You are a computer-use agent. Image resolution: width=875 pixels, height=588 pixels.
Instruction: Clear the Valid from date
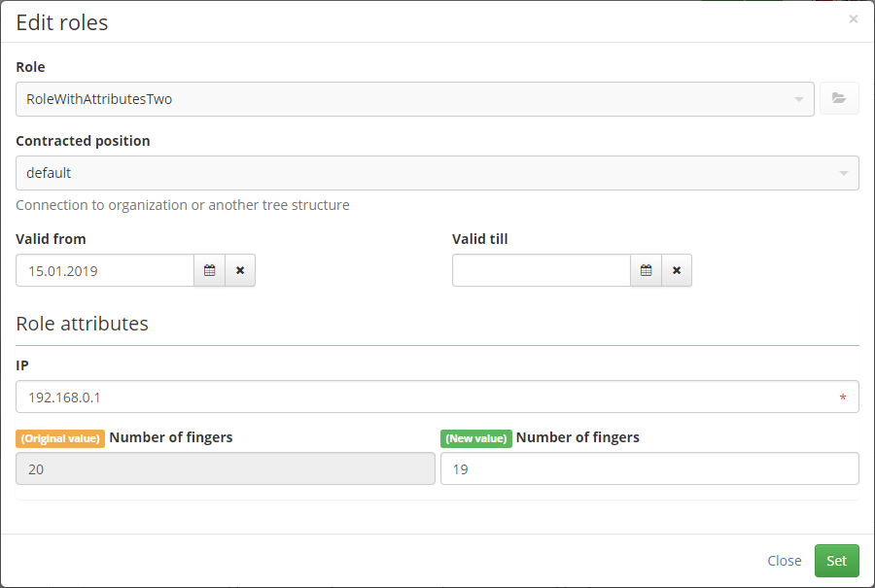coord(240,270)
